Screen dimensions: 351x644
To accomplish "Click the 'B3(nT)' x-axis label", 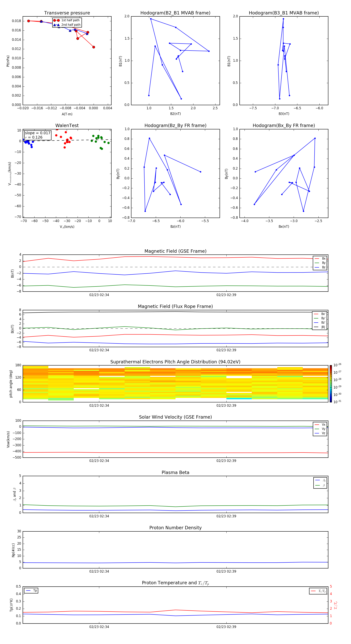I will tap(284, 114).
